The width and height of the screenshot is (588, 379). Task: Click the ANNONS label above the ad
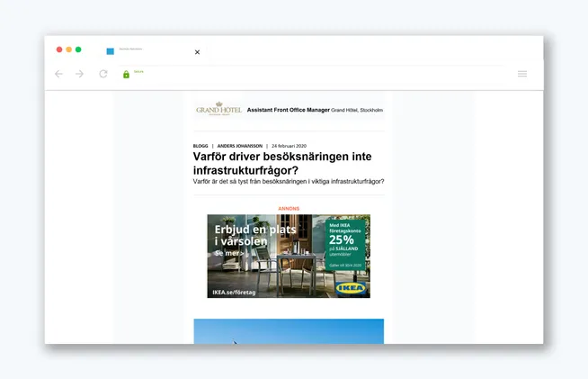click(289, 209)
